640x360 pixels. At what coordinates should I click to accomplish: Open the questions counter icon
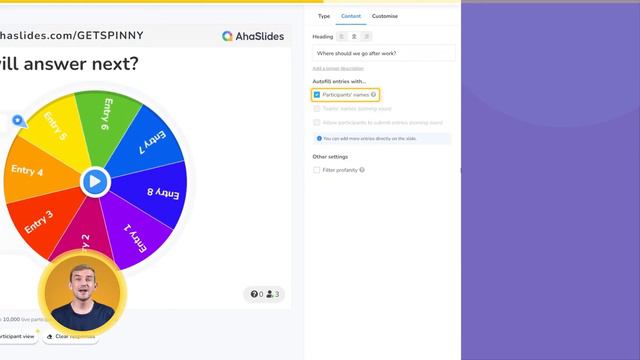tap(254, 294)
